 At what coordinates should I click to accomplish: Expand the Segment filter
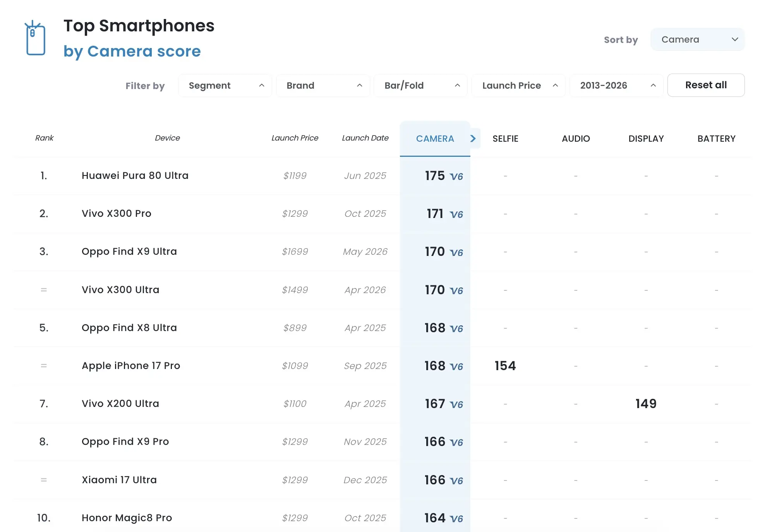point(225,86)
